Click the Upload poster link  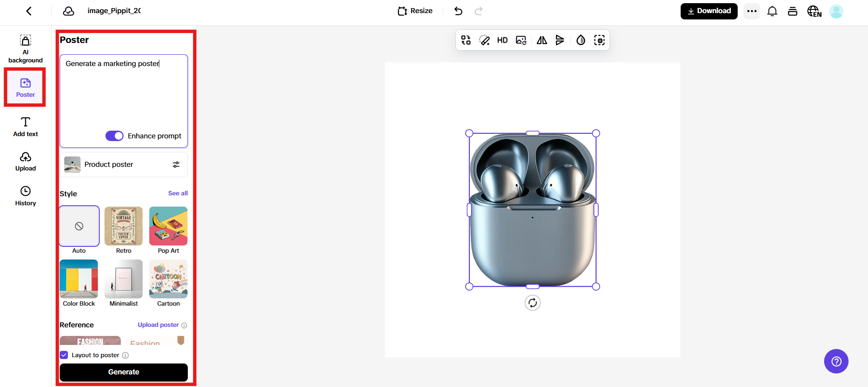pyautogui.click(x=158, y=325)
